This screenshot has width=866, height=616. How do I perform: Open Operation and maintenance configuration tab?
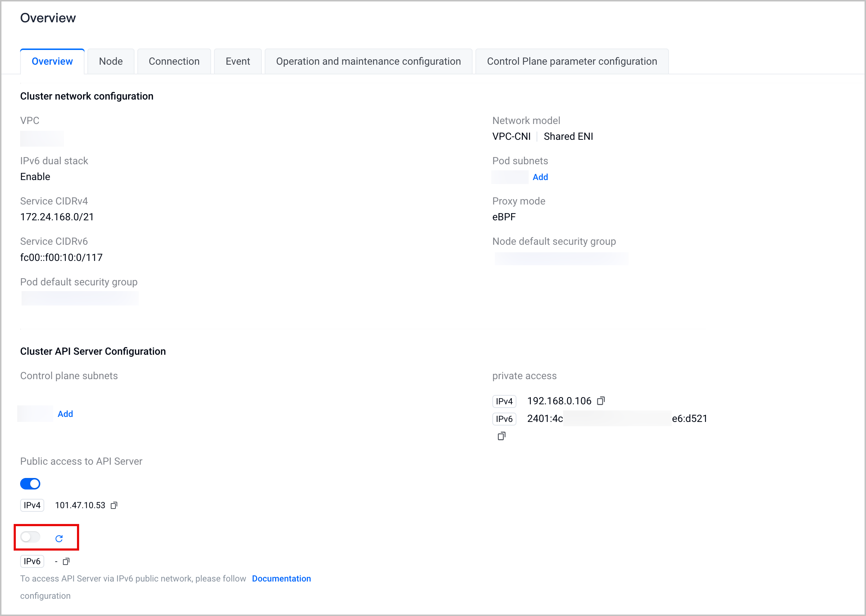[x=369, y=61]
